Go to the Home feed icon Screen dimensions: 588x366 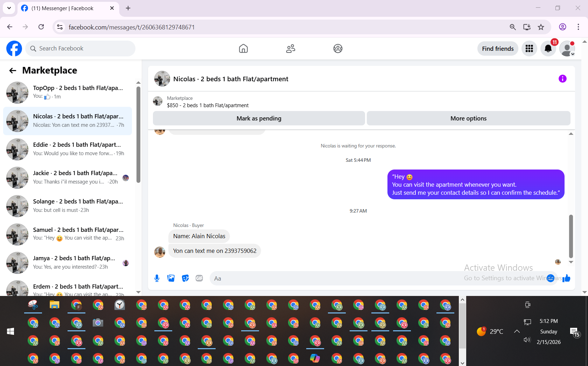tap(243, 48)
